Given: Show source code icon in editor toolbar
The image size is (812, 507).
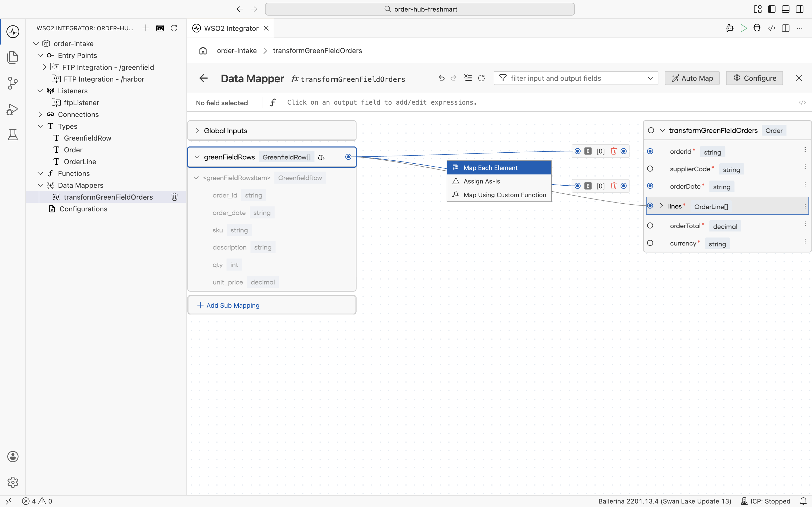Looking at the screenshot, I should 771,28.
